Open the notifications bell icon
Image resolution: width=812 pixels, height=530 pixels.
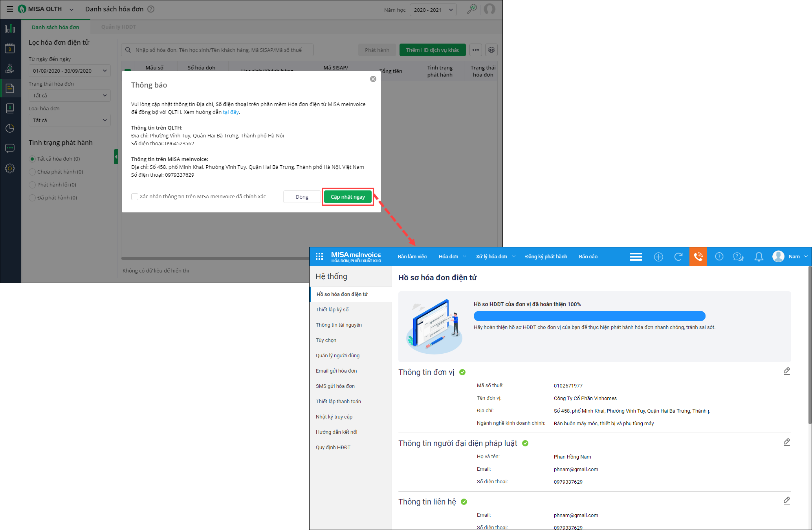759,257
